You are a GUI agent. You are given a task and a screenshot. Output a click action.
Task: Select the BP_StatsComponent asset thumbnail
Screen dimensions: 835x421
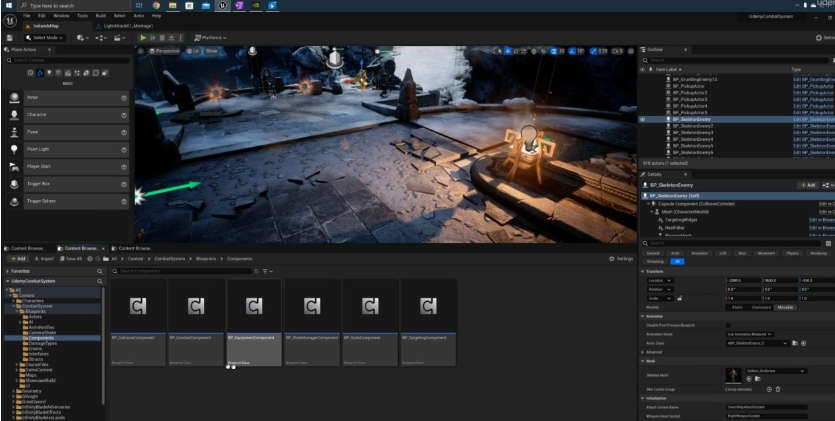(370, 323)
